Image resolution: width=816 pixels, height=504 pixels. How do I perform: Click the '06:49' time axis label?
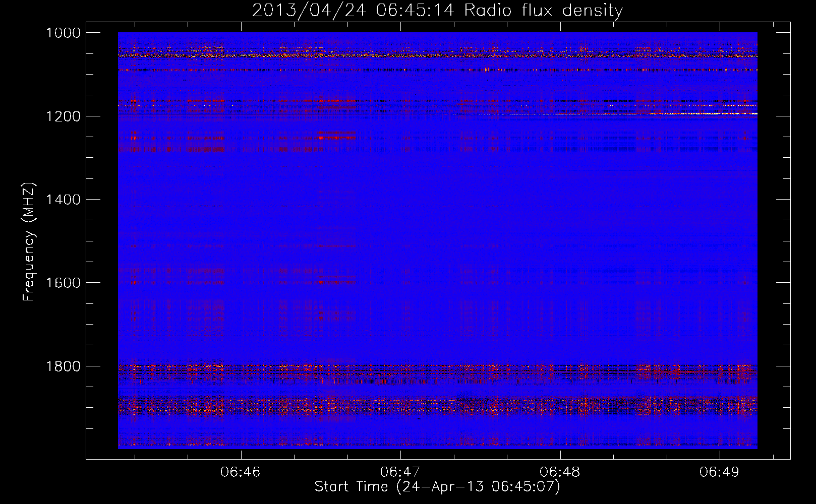pyautogui.click(x=719, y=472)
